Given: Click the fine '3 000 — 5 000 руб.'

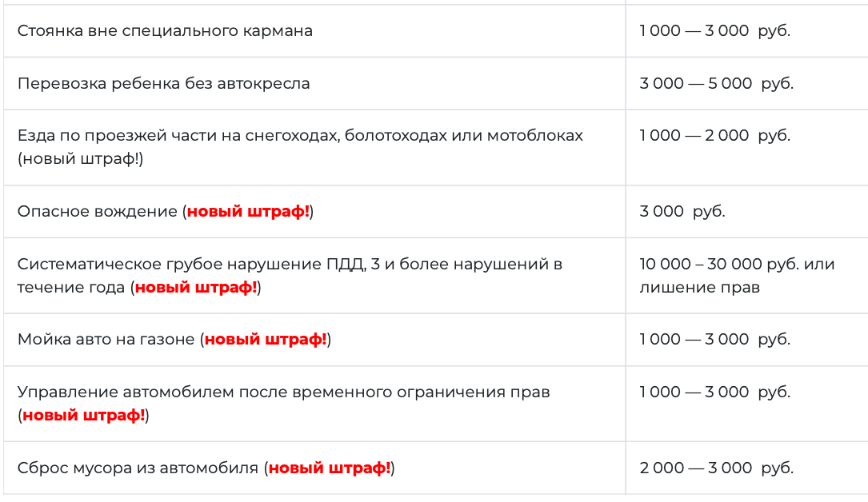Looking at the screenshot, I should click(x=716, y=83).
